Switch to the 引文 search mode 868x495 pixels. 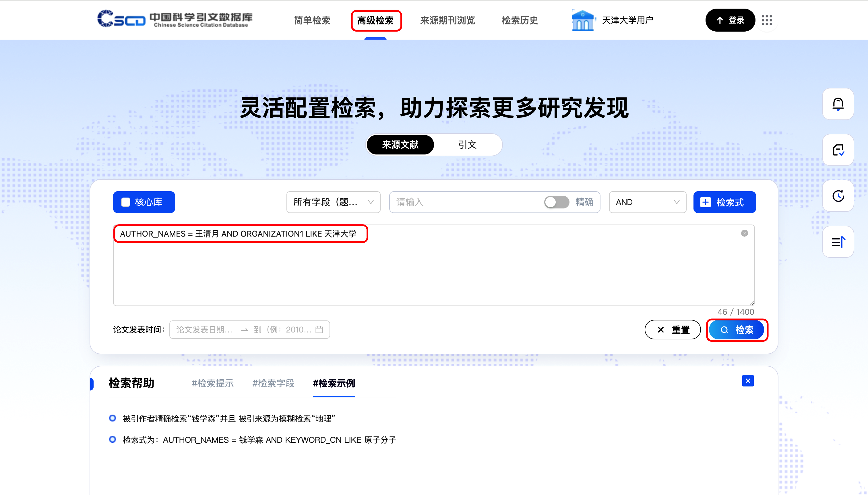tap(467, 145)
